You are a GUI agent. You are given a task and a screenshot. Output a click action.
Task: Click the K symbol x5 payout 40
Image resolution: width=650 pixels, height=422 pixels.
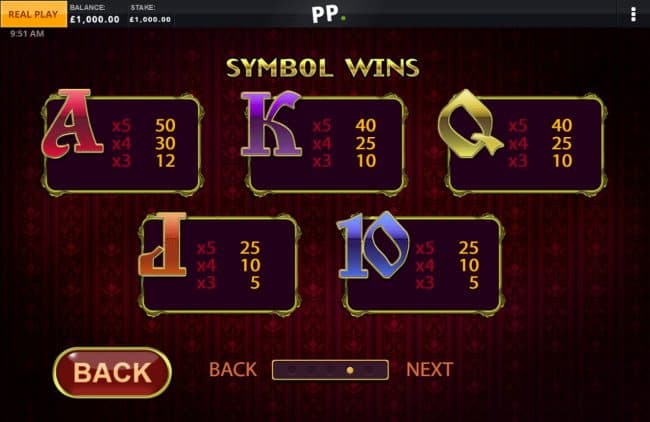coord(366,125)
